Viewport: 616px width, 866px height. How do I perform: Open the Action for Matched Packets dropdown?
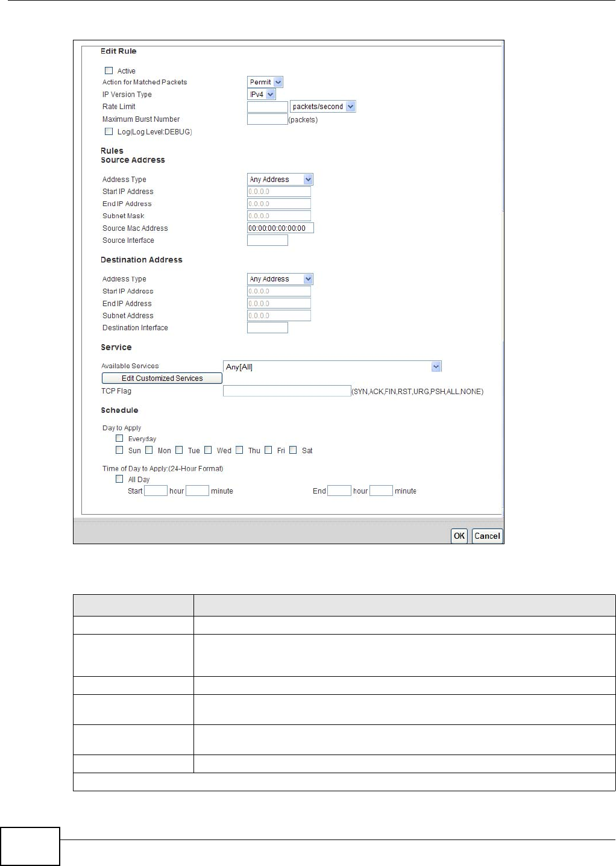265,82
